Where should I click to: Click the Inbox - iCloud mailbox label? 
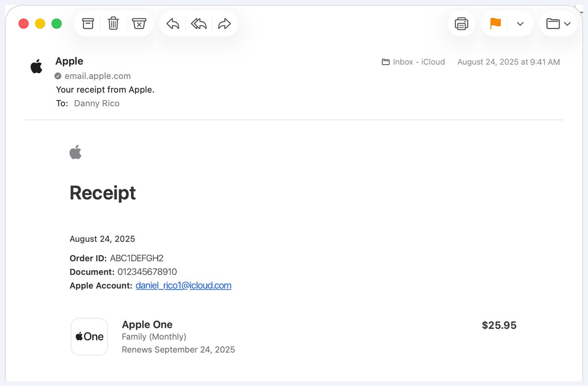click(413, 62)
